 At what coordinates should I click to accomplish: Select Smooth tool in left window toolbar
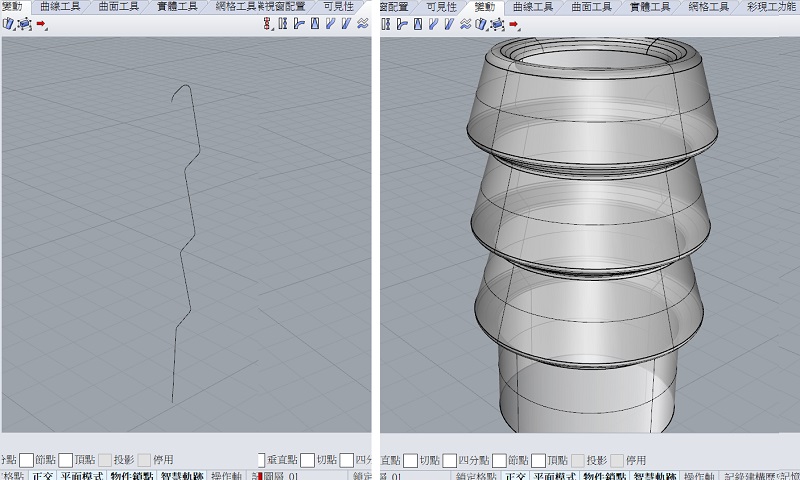(363, 23)
